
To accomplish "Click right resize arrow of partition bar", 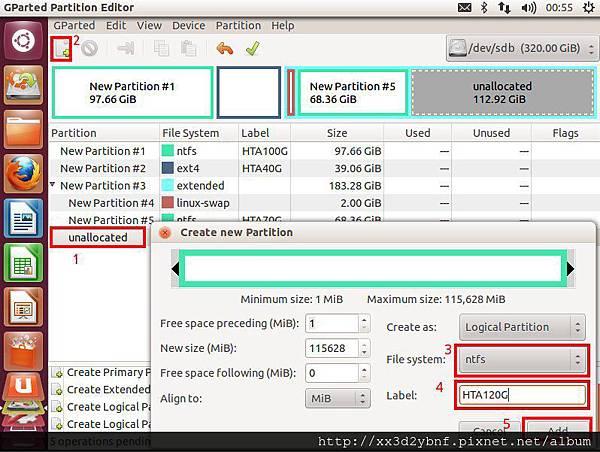I will (571, 269).
